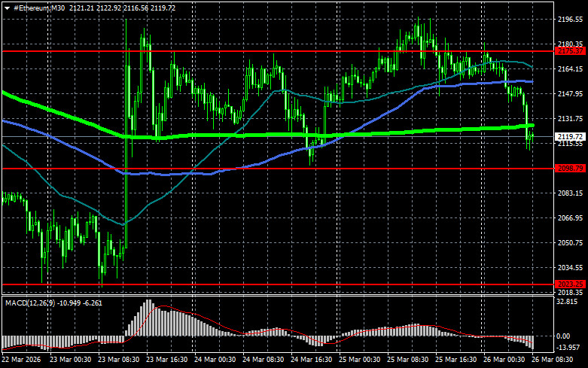Viewport: 588px width, 368px height.
Task: Click the current price label 2119.72
Action: coord(570,137)
